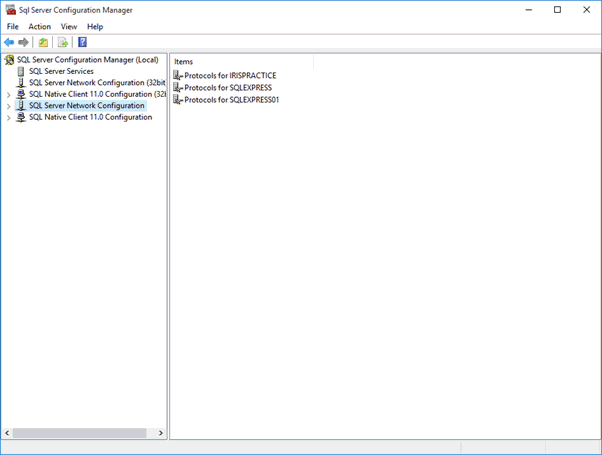Open the Help question-mark toolbar icon
This screenshot has height=455, width=602.
(82, 42)
